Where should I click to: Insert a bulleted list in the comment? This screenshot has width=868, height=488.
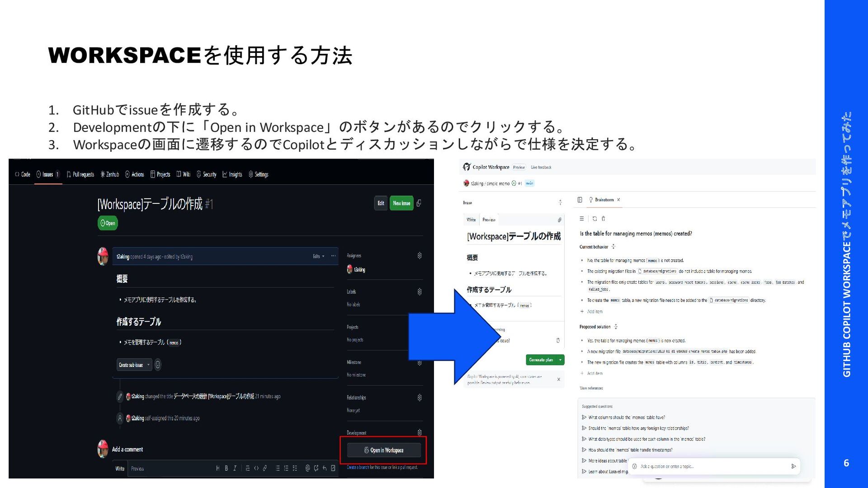[x=278, y=468]
